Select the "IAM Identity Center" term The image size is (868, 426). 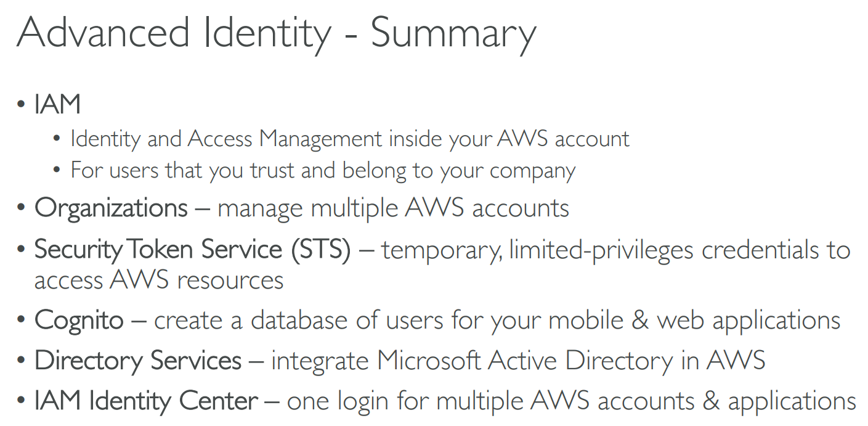point(146,401)
